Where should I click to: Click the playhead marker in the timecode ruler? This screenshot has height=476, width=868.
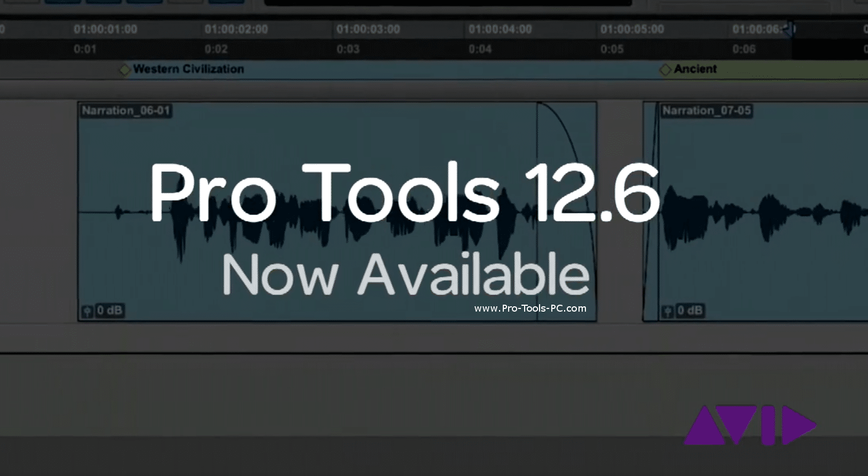tap(790, 28)
